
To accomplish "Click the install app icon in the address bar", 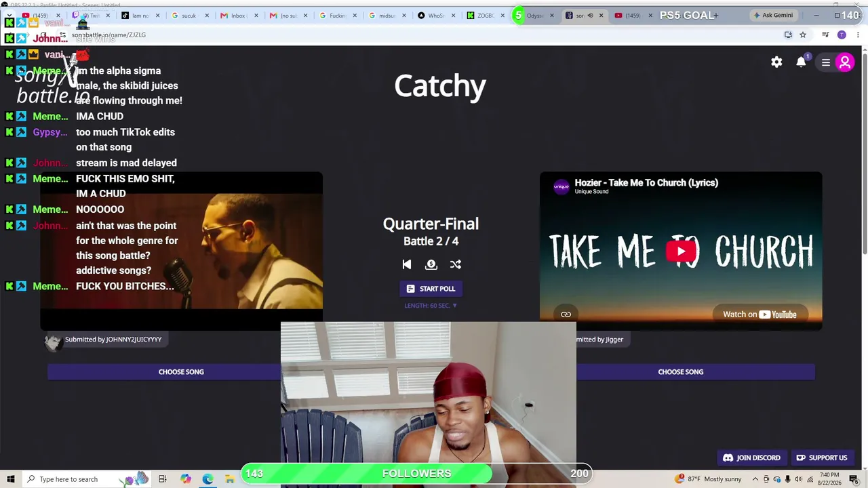I will click(x=788, y=35).
